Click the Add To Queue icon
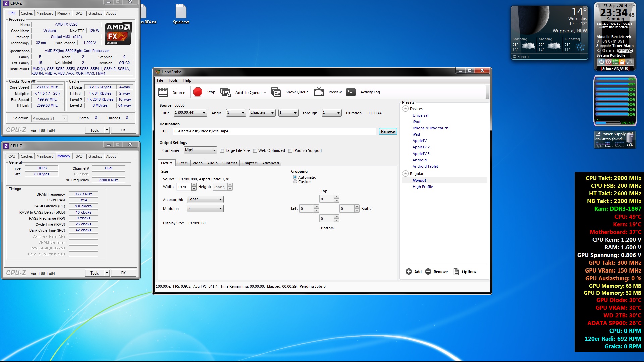The width and height of the screenshot is (644, 362). (x=225, y=92)
